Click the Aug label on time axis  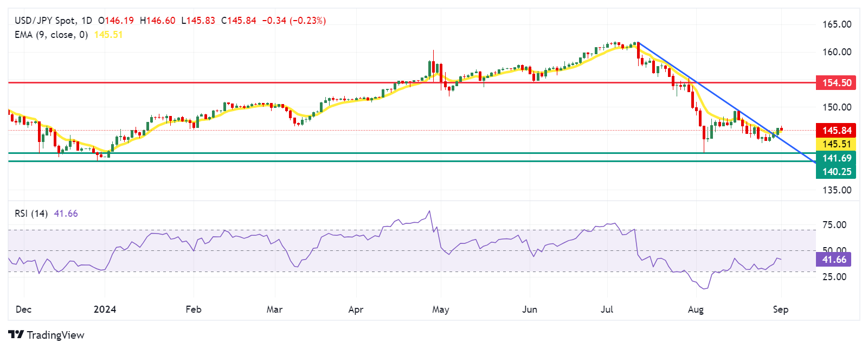[696, 309]
